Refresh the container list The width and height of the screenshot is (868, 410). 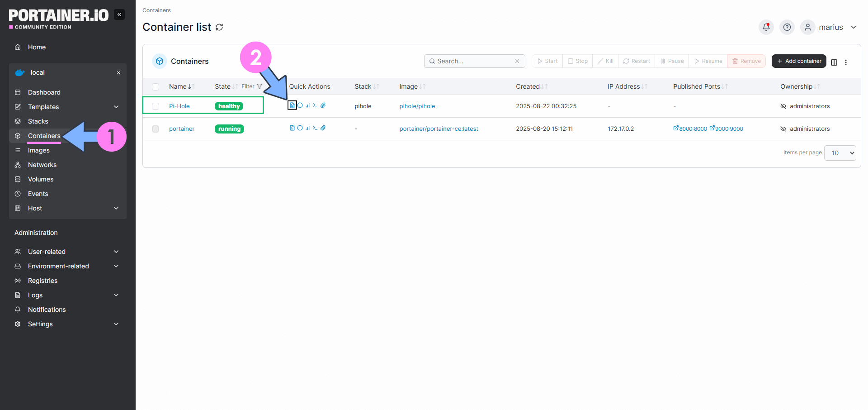[x=219, y=27]
